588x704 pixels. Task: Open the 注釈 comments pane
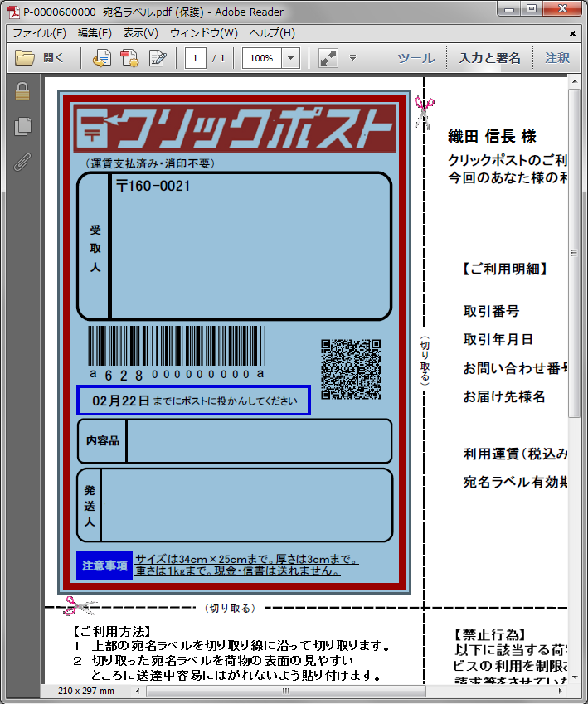tap(557, 58)
